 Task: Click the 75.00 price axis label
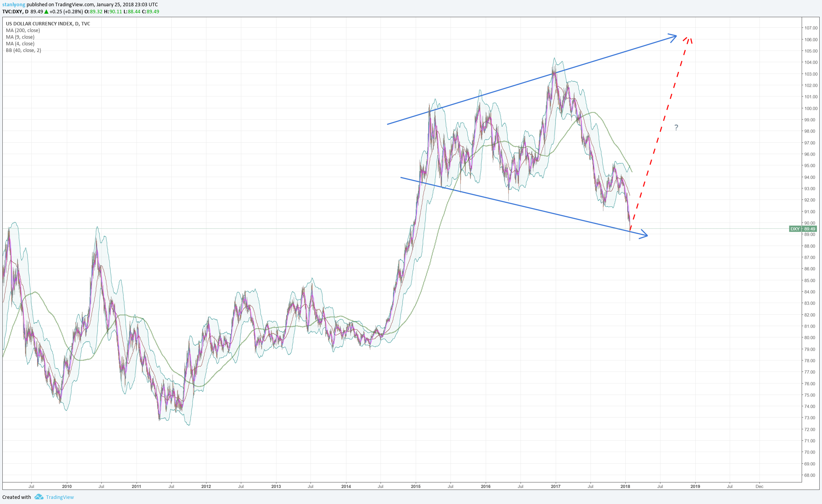pyautogui.click(x=810, y=395)
